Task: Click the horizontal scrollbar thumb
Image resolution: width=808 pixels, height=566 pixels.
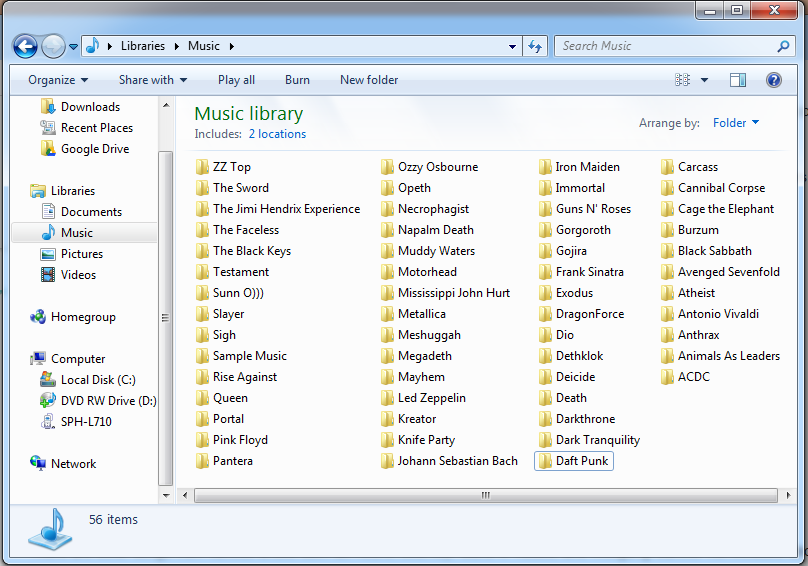Action: pyautogui.click(x=485, y=496)
